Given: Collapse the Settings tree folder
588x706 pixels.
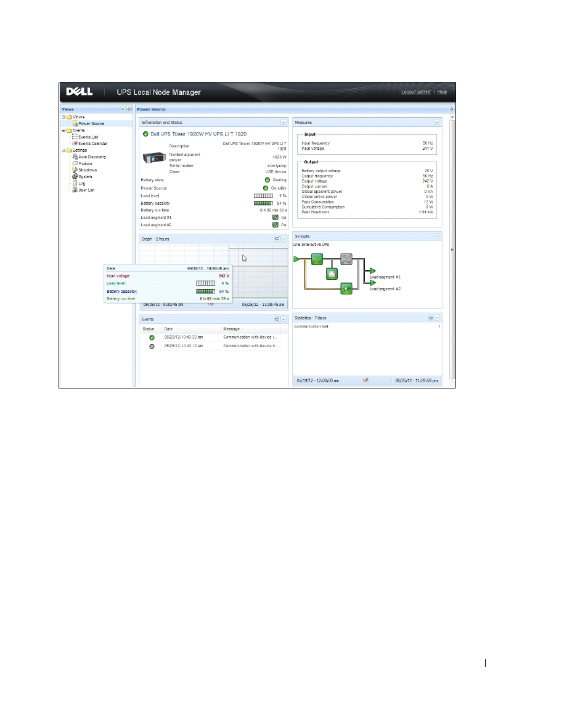Looking at the screenshot, I should (63, 150).
